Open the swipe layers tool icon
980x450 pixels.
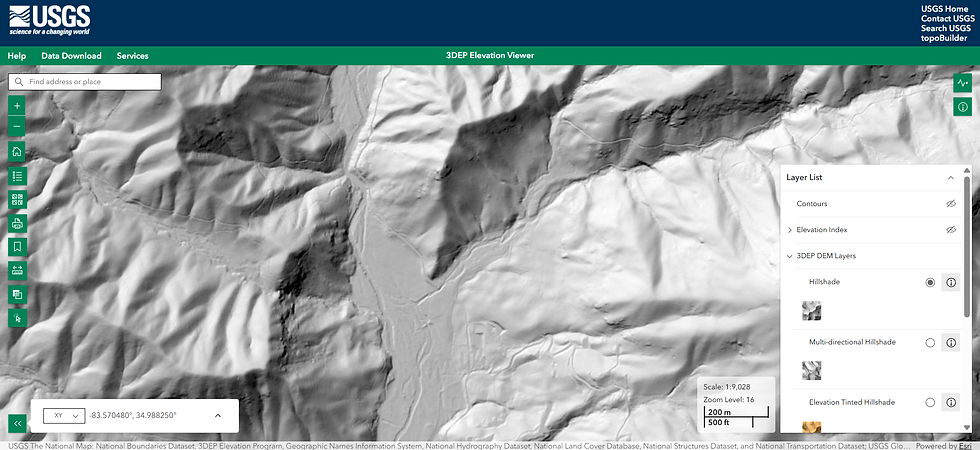[17, 294]
